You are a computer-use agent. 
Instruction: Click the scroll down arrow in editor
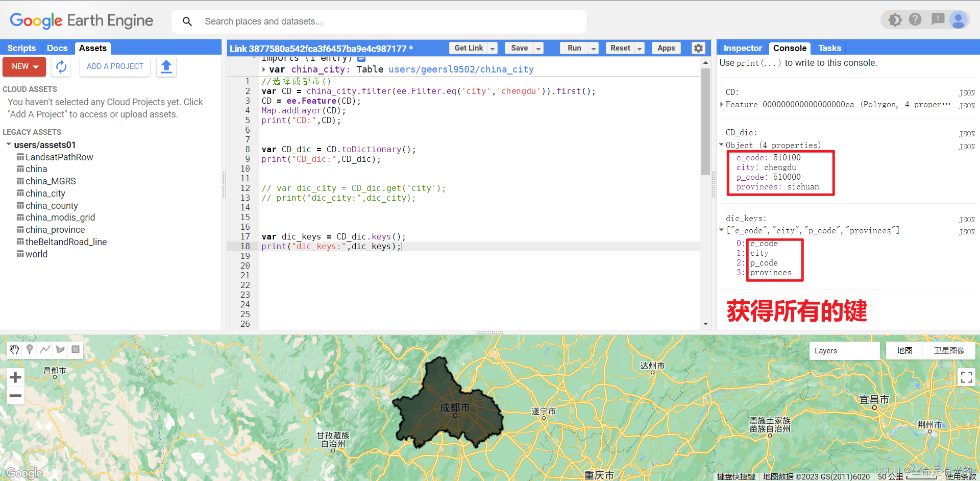pos(705,324)
